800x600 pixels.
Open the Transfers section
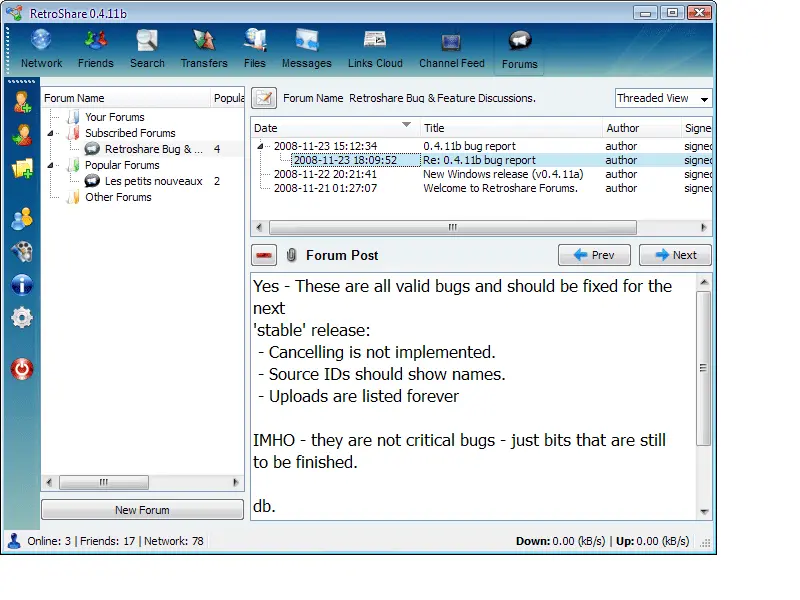coord(204,49)
